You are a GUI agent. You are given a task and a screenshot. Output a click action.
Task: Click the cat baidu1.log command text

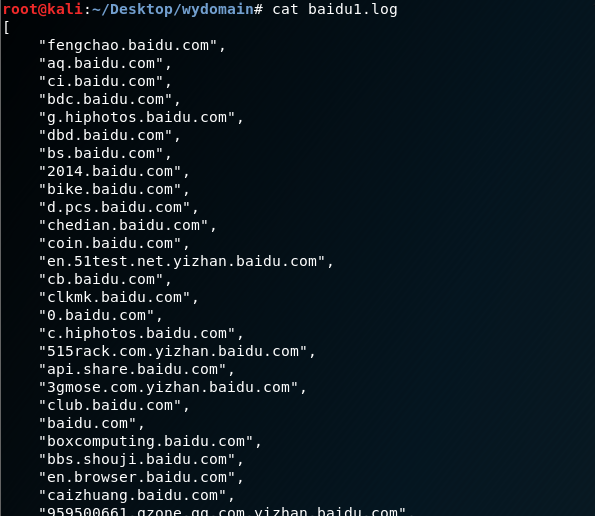point(335,9)
